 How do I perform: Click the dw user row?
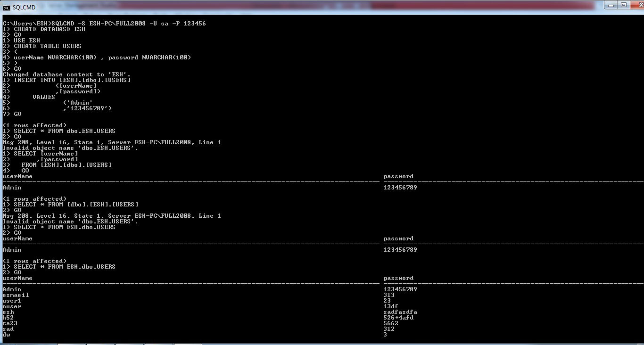[x=6, y=335]
